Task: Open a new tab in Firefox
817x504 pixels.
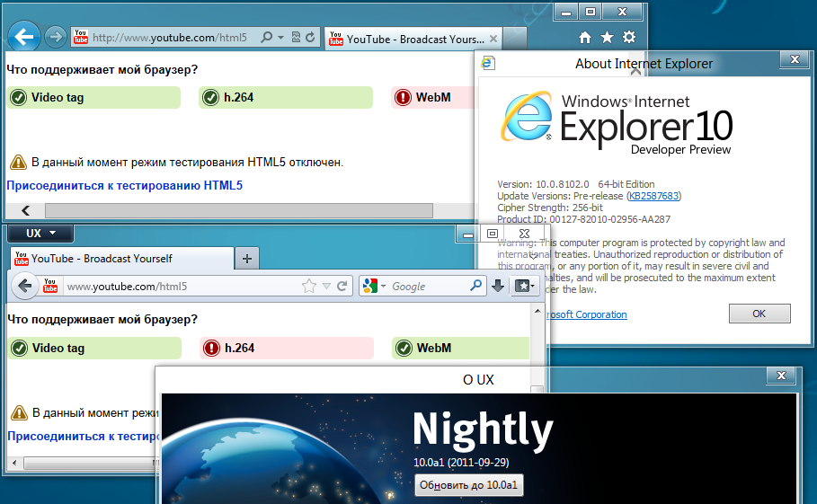Action: point(247,258)
